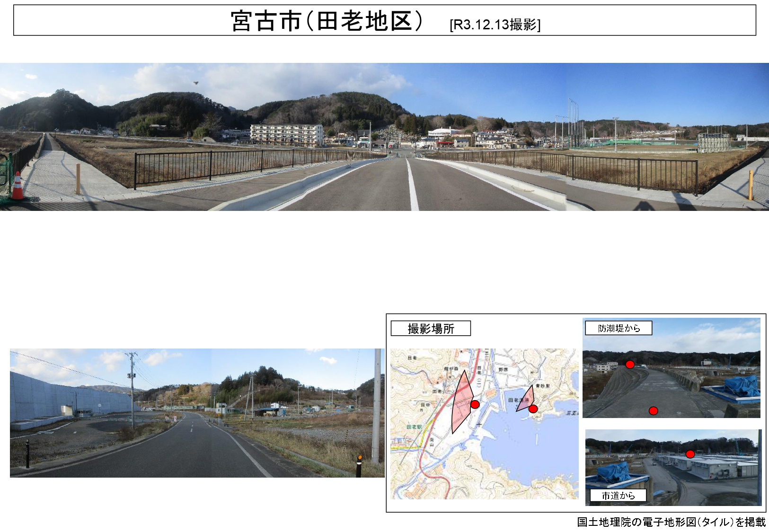This screenshot has width=769, height=532.
Task: Select the 撮影場所 label box
Action: pyautogui.click(x=431, y=329)
